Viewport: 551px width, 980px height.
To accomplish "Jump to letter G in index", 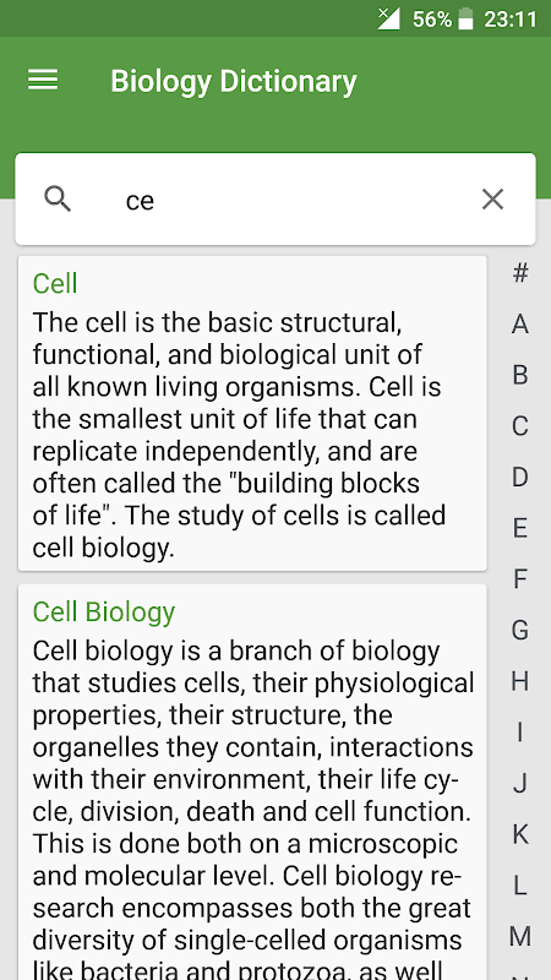I will 520,630.
